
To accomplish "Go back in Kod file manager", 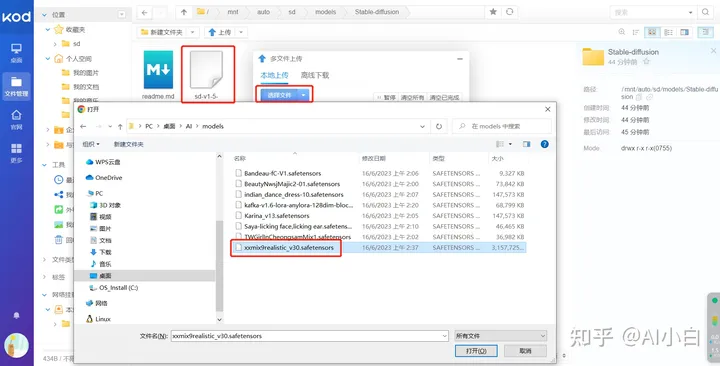I will tap(145, 12).
